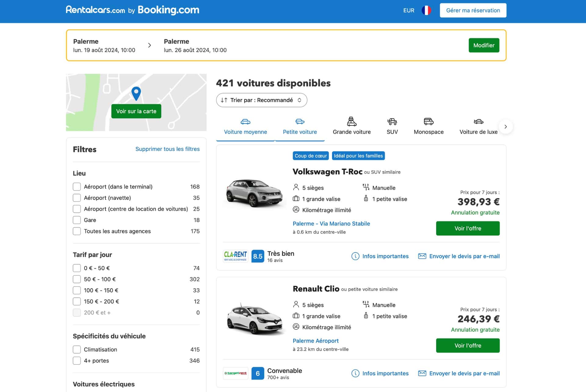Click Voir l'offre for Renault Clio
Viewport: 586px width, 392px height.
tap(468, 346)
